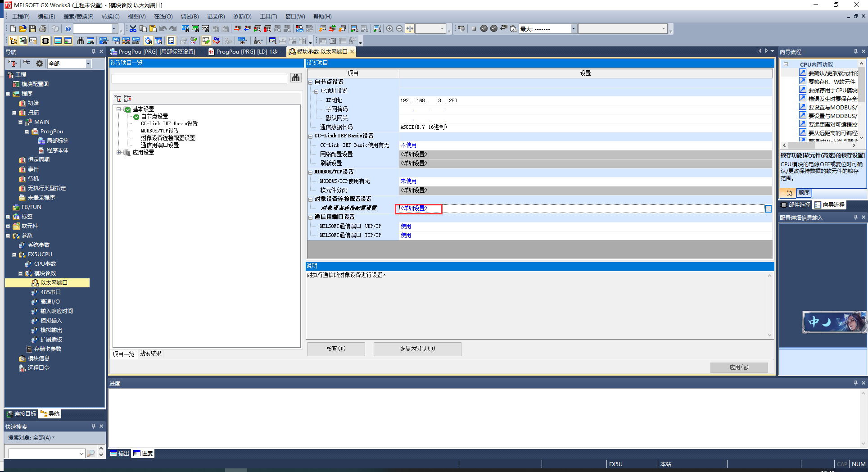Collapse the CC-Link IEF Basic设置 section
Image resolution: width=868 pixels, height=472 pixels.
310,136
